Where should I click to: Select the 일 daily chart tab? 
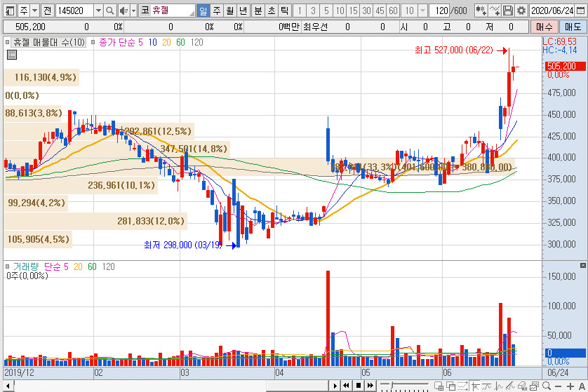click(x=203, y=11)
